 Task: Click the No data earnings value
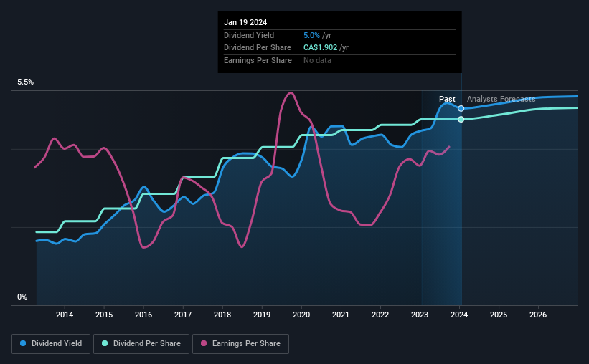click(317, 60)
